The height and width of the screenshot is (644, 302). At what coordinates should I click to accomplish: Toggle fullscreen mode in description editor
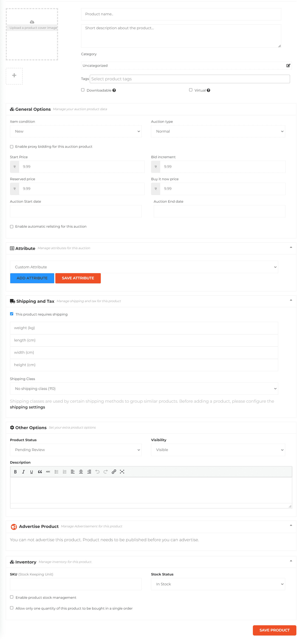pyautogui.click(x=122, y=471)
